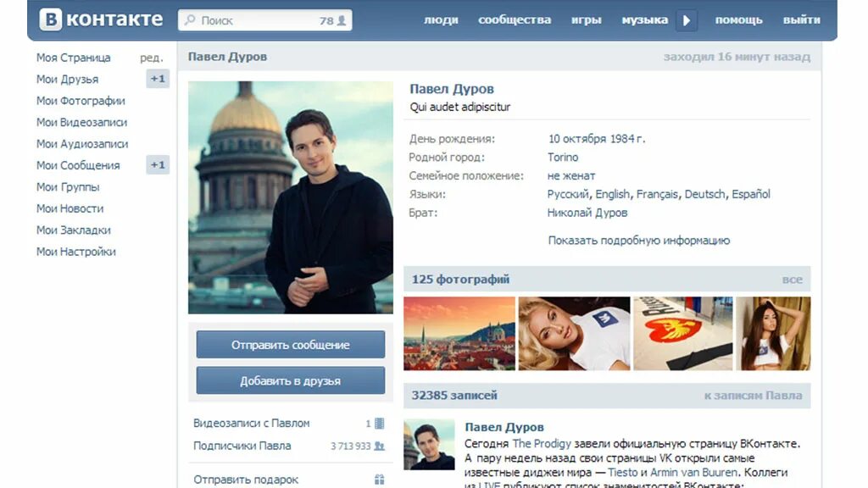The image size is (868, 488).
Task: Open Мои Аудиозаписи in sidebar
Action: click(82, 144)
